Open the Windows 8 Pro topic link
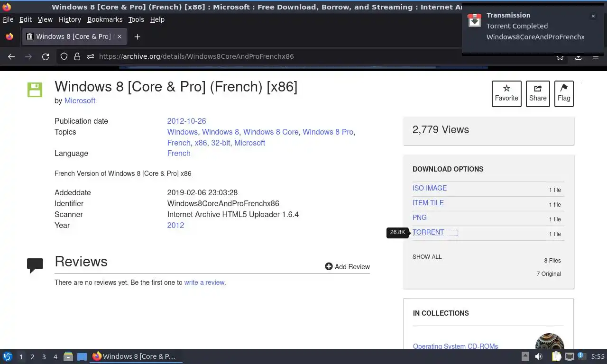 [x=328, y=132]
